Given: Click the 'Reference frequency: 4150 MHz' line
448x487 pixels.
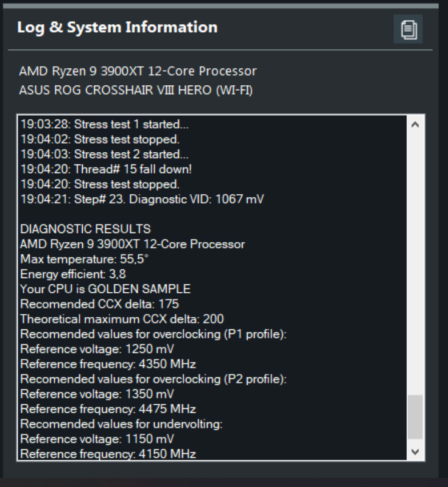Looking at the screenshot, I should (x=108, y=454).
